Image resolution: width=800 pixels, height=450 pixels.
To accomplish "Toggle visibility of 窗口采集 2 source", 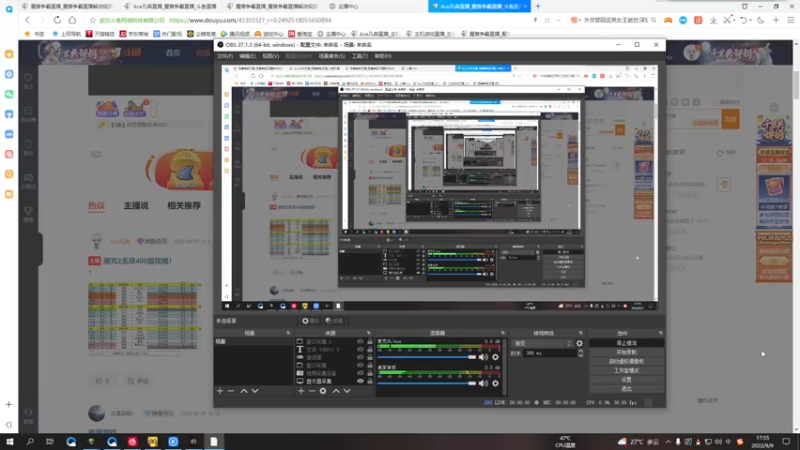I will pos(360,341).
